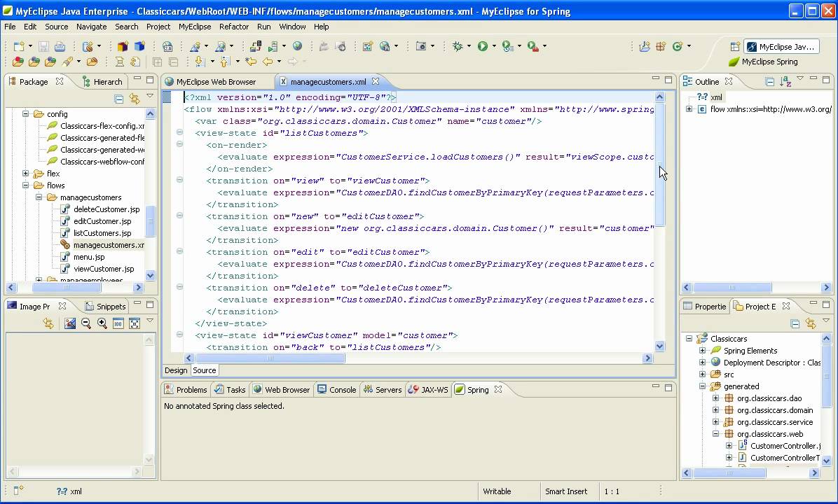838x504 pixels.
Task: Fold the transition on="view" block
Action: pos(179,180)
